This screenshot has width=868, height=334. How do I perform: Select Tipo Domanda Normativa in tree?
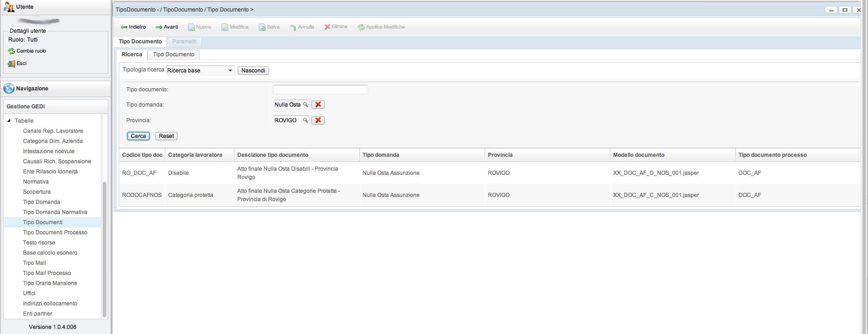point(55,212)
